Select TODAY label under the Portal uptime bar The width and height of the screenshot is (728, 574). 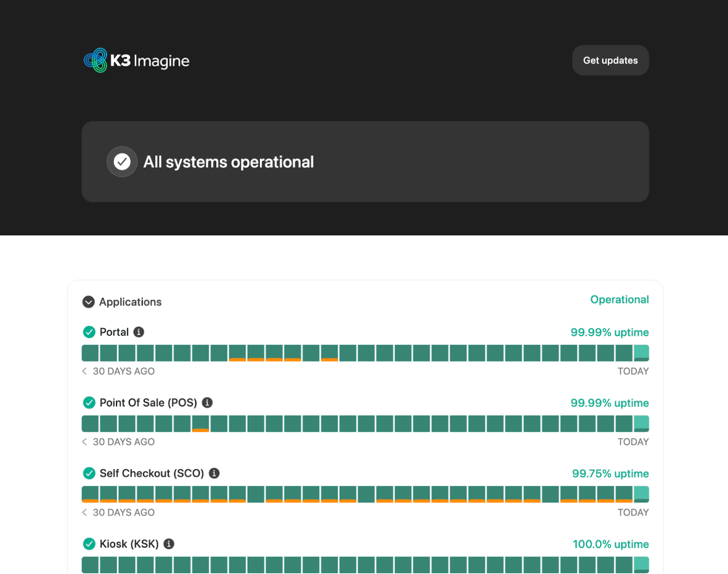[633, 371]
